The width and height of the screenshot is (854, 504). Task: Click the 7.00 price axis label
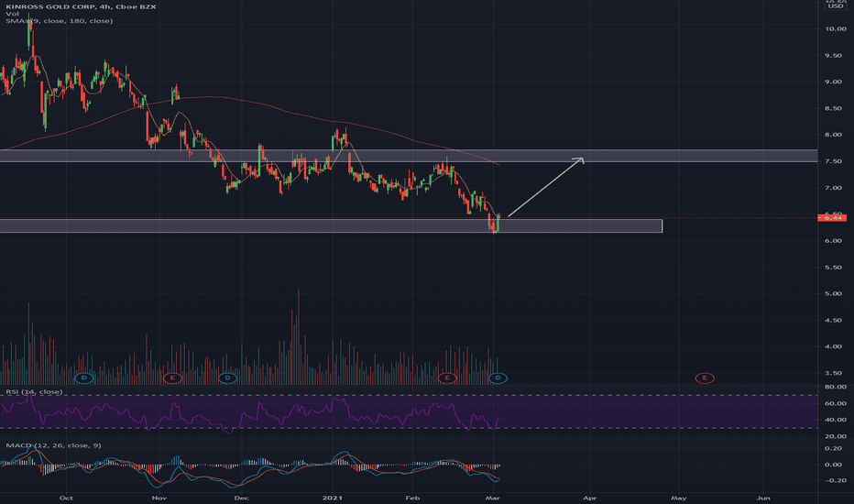[835, 188]
